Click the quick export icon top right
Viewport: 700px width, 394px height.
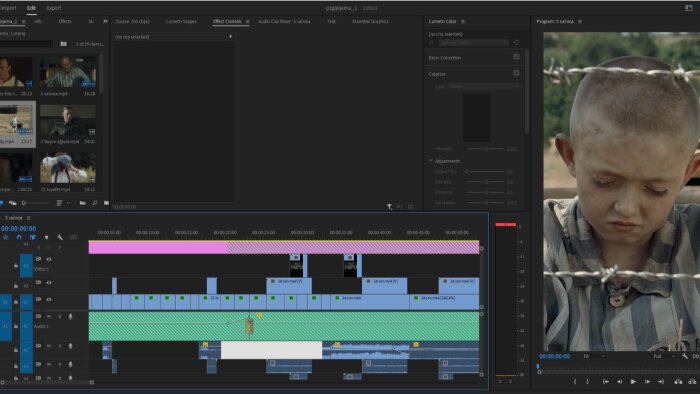(x=688, y=8)
